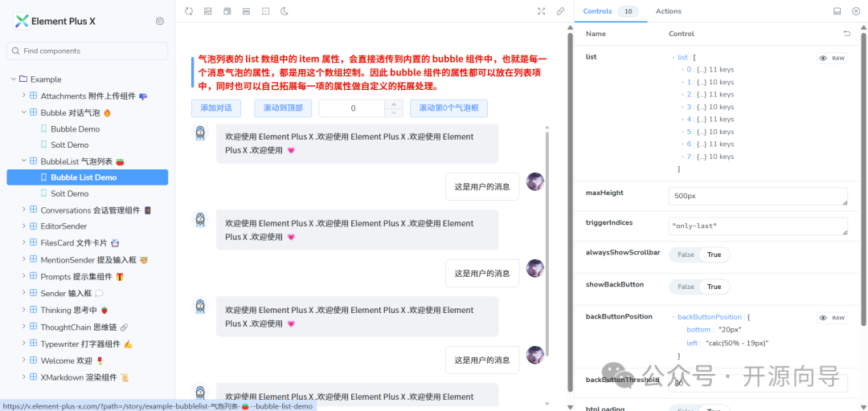This screenshot has height=411, width=868.
Task: Click the first user avatar
Action: 535,181
